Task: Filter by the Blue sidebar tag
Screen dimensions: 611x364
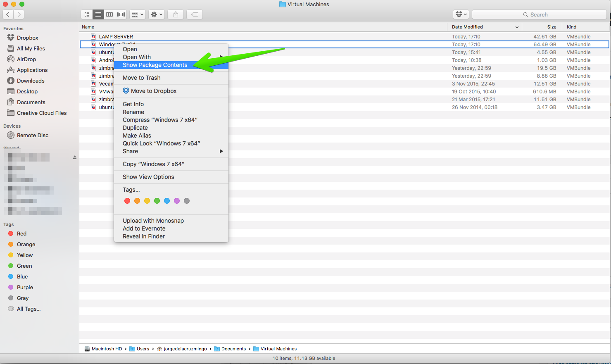Action: coord(22,276)
